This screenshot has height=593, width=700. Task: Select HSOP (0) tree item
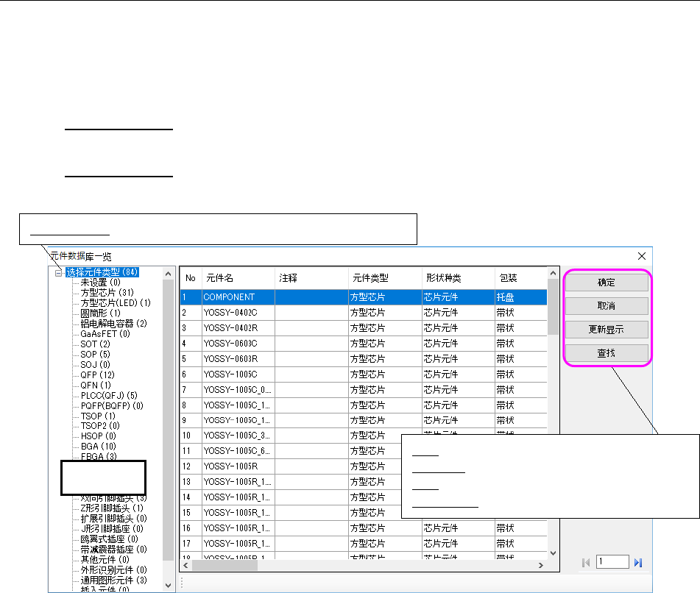98,436
